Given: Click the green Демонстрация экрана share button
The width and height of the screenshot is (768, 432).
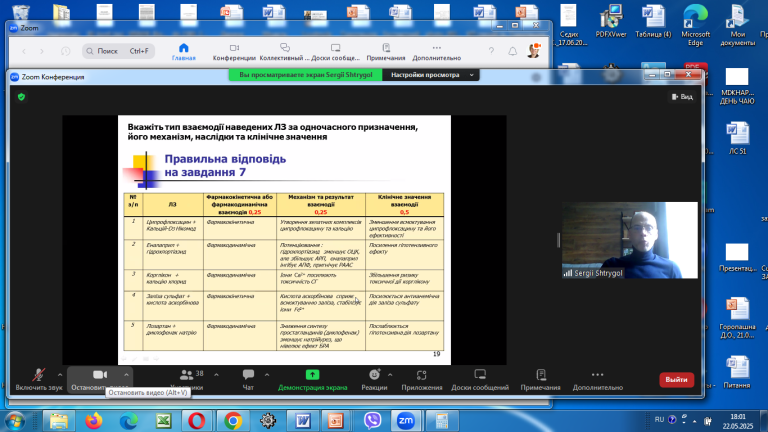Looking at the screenshot, I should click(312, 380).
